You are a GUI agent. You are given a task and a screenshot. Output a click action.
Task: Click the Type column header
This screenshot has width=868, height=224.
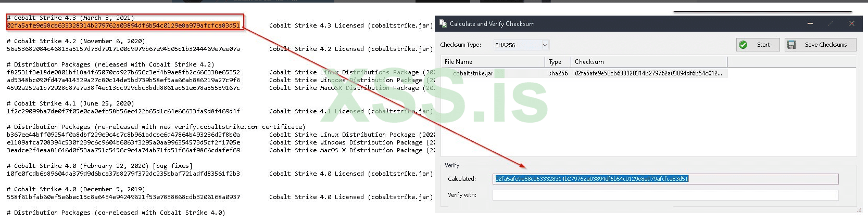click(558, 62)
